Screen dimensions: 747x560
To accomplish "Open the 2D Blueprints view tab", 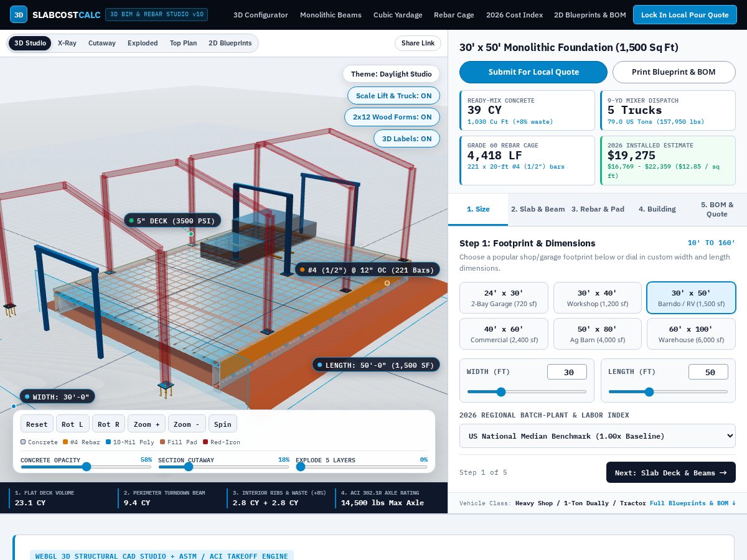I will 230,44.
